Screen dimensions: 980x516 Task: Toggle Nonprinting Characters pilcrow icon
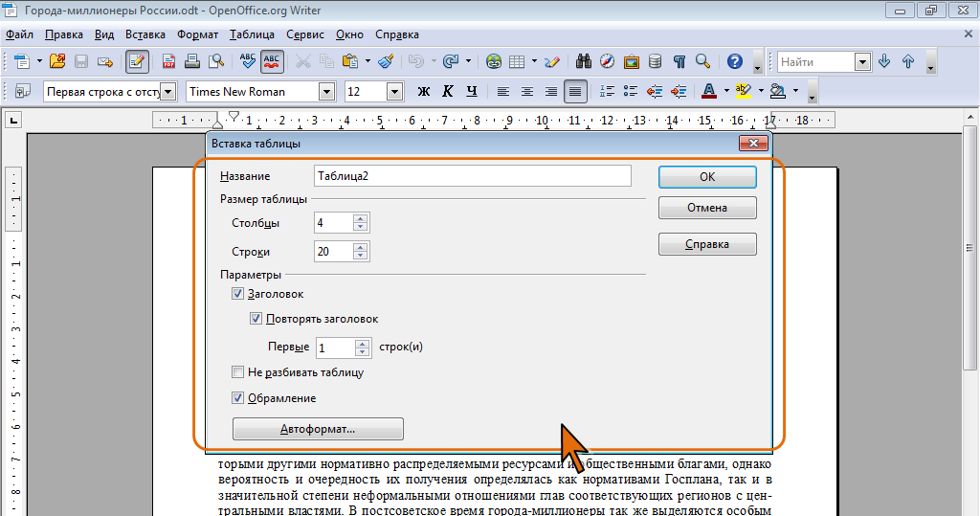pyautogui.click(x=679, y=61)
